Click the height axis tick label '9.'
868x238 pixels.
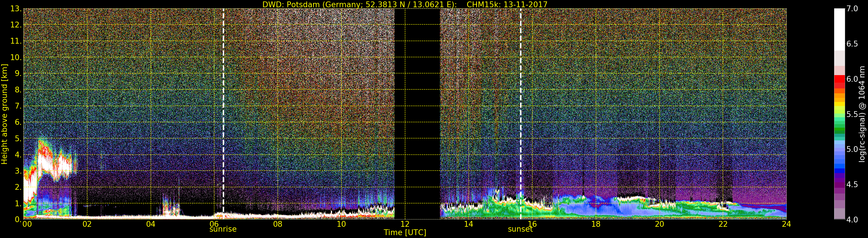(x=18, y=73)
